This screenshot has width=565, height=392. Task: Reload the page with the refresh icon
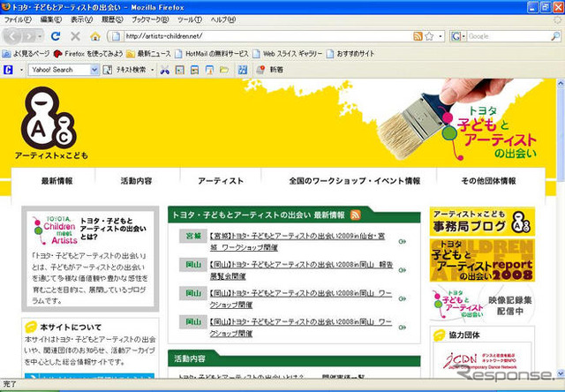[56, 36]
